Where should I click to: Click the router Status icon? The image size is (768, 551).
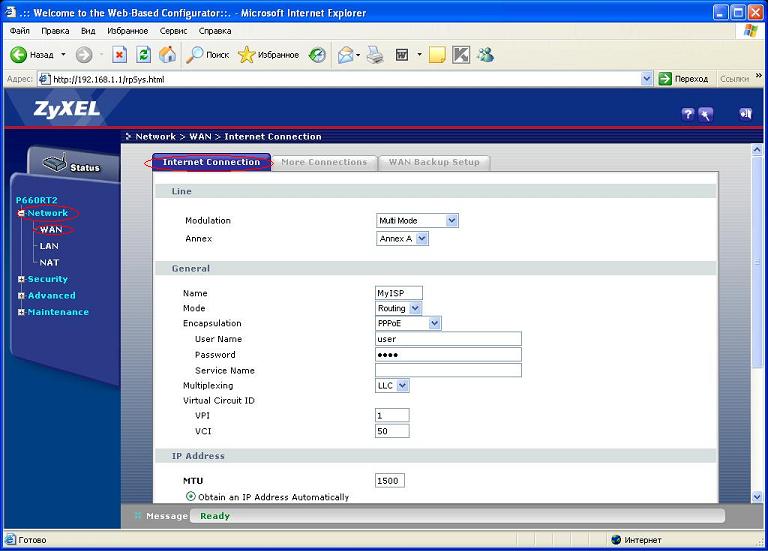pyautogui.click(x=54, y=163)
